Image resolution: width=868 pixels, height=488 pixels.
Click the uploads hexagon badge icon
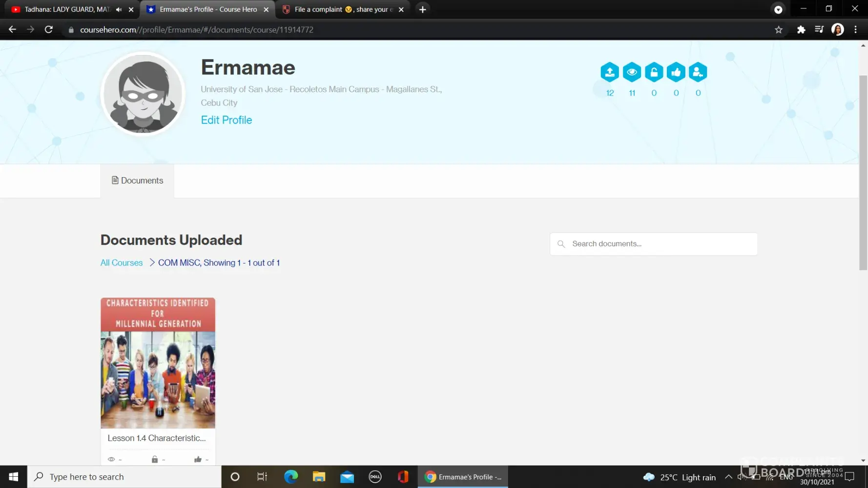609,72
